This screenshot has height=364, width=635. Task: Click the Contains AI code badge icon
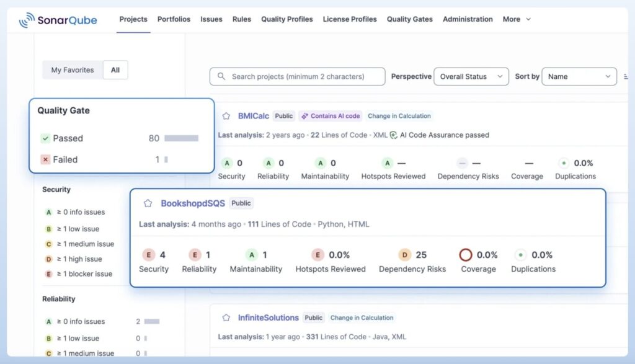click(x=305, y=116)
